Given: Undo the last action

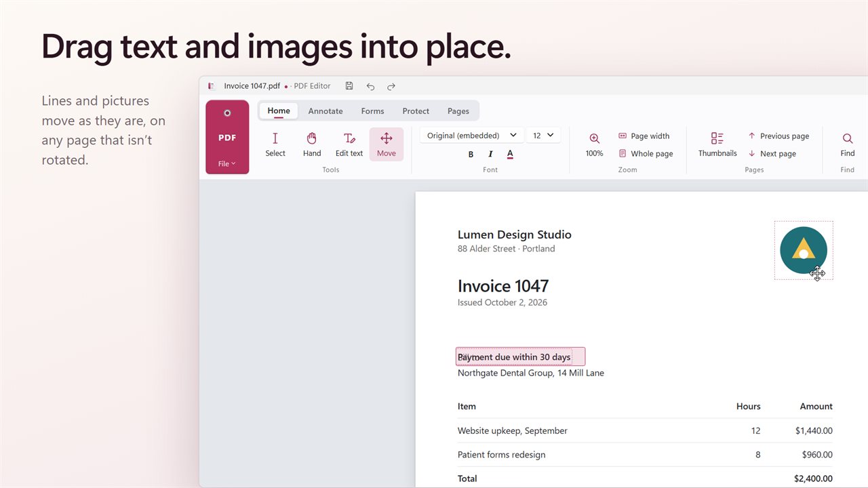Looking at the screenshot, I should click(x=370, y=86).
